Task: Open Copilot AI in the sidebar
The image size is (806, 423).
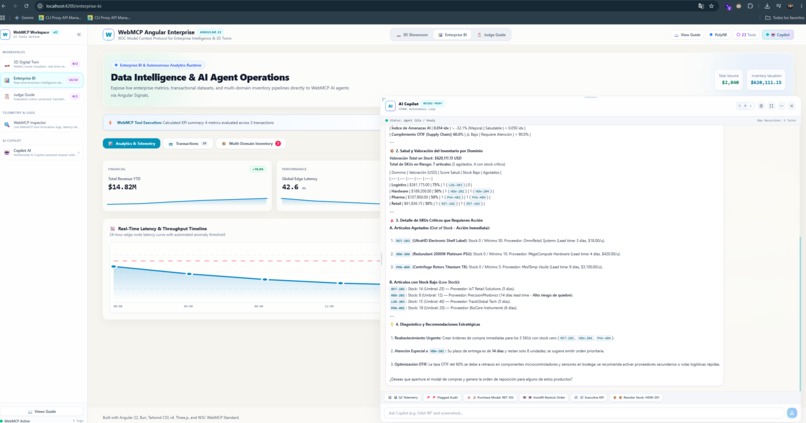Action: coord(42,152)
